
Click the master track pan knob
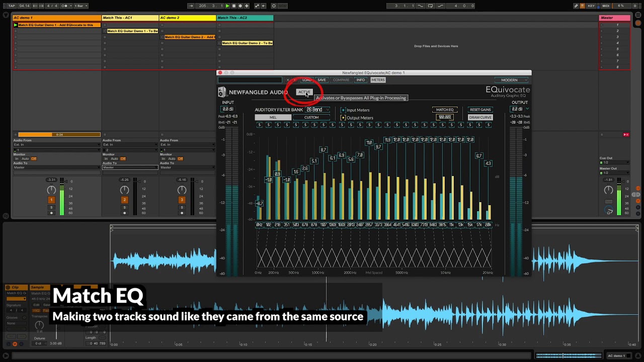click(609, 190)
